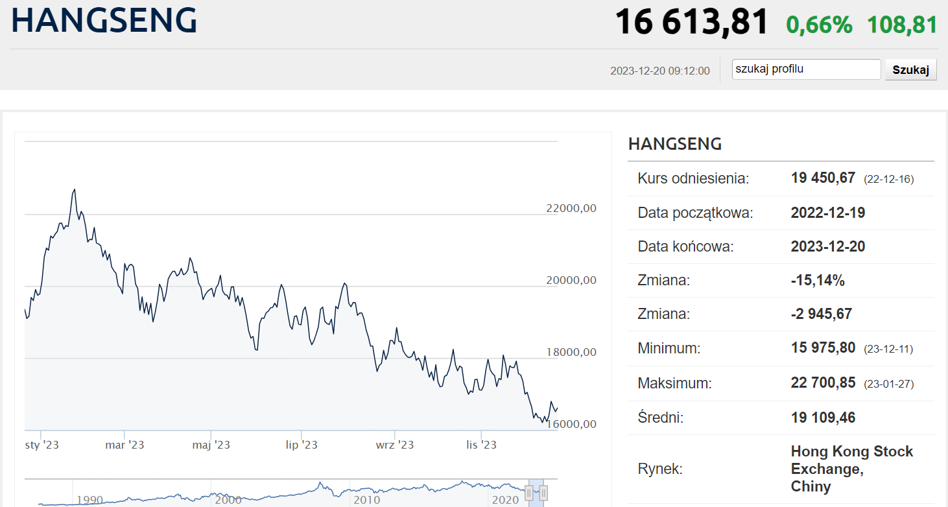Click the 'Kurs odniesienia:' label
The height and width of the screenshot is (507, 948).
coord(693,179)
